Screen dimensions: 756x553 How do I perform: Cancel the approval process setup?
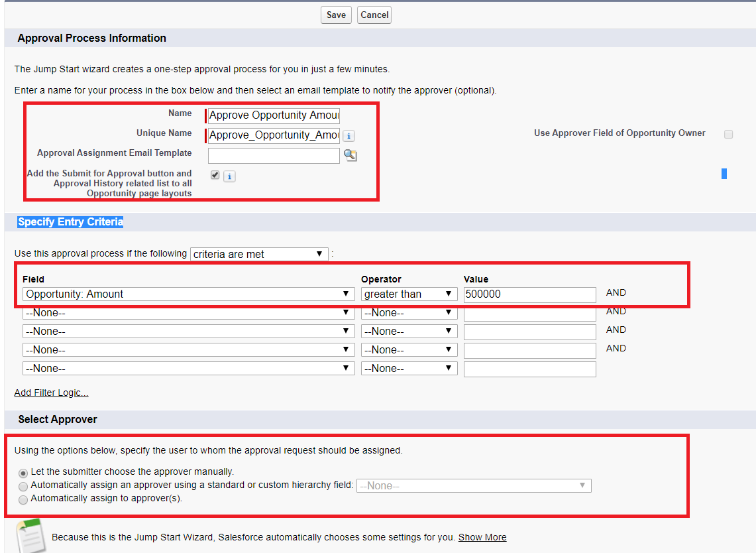pos(374,15)
